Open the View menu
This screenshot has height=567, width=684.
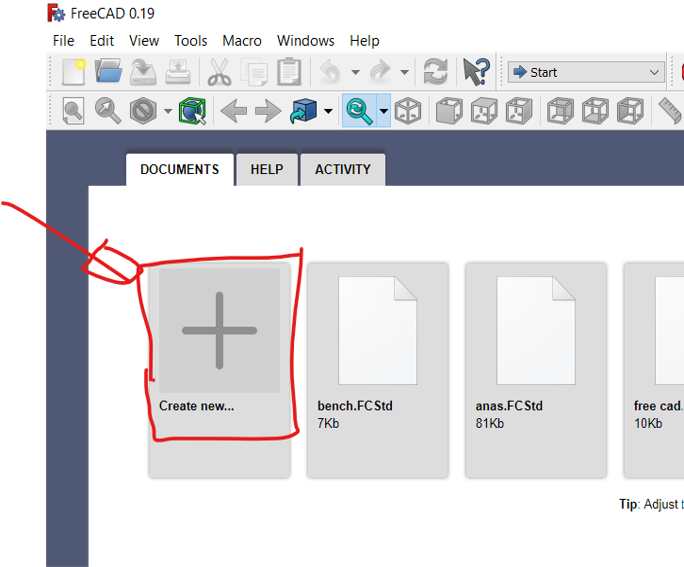click(x=144, y=41)
